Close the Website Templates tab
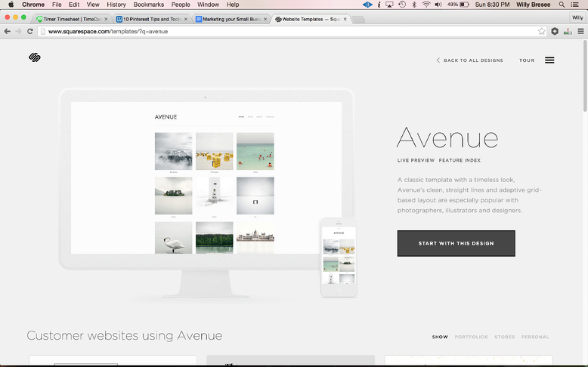The height and width of the screenshot is (367, 588). [345, 19]
